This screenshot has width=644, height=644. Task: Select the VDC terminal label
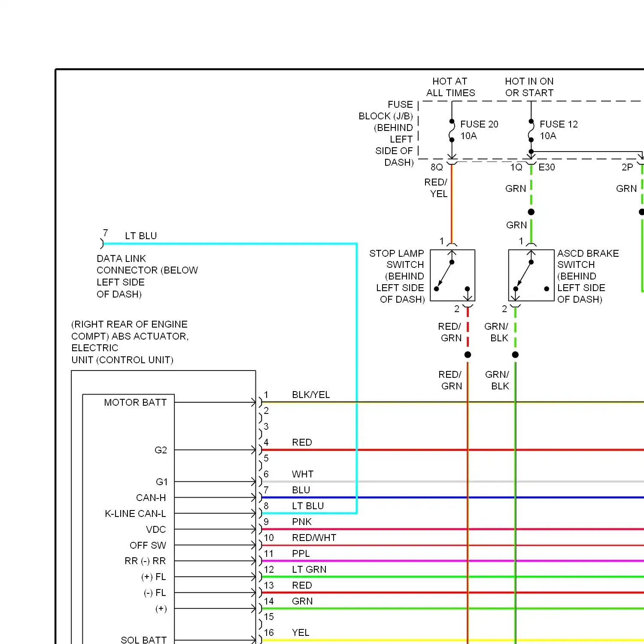156,530
